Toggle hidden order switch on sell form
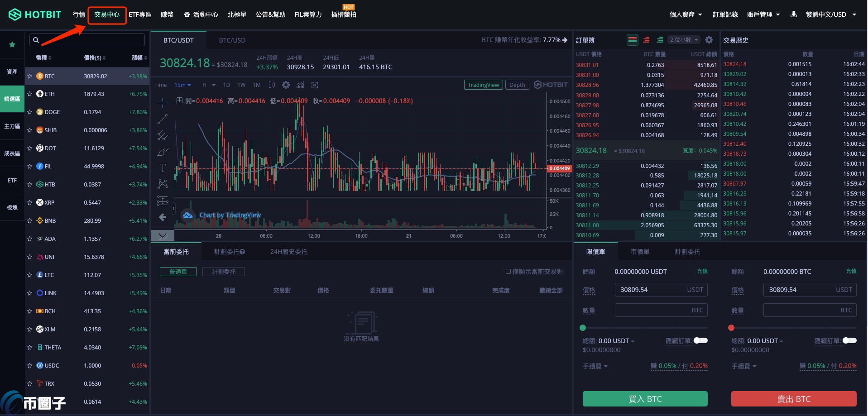Viewport: 868px width, 416px height. 849,340
